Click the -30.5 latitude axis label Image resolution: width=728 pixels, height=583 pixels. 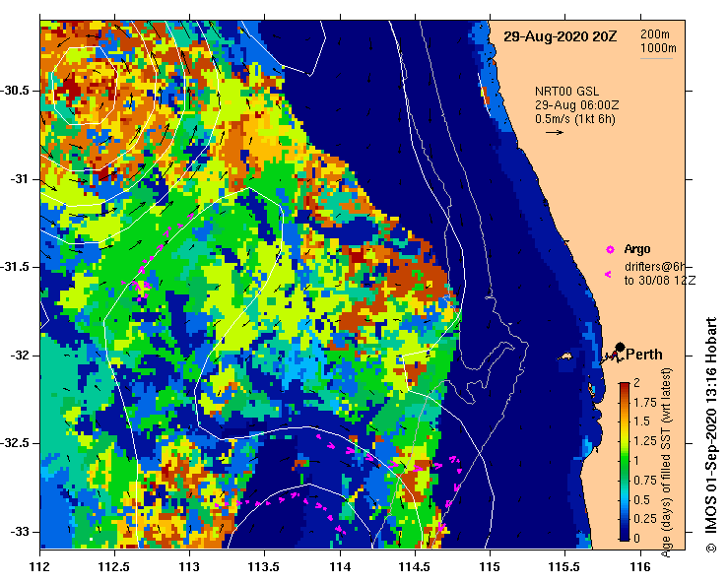pos(16,90)
